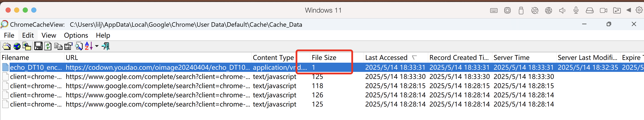Open the Options menu
Image resolution: width=644 pixels, height=120 pixels.
tap(76, 35)
